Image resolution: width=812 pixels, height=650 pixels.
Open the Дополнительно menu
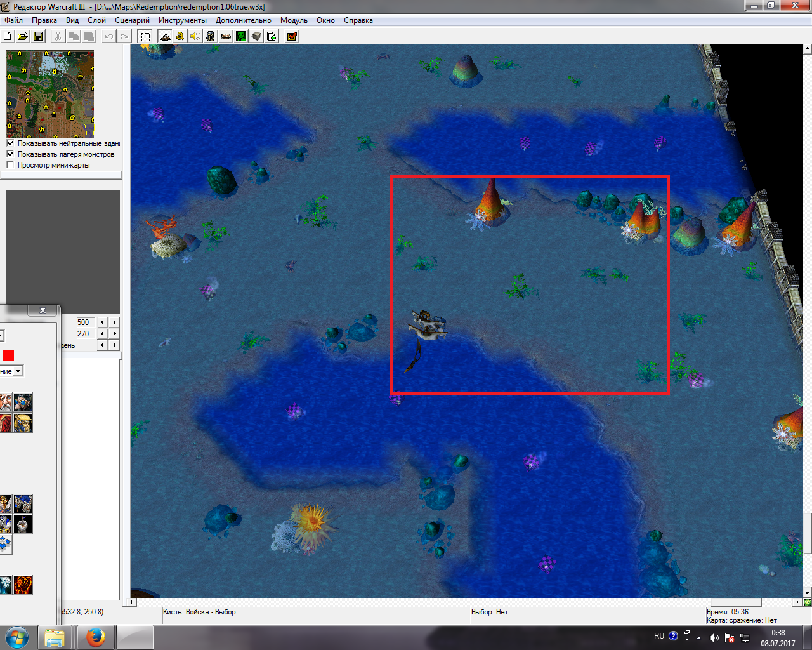[244, 20]
